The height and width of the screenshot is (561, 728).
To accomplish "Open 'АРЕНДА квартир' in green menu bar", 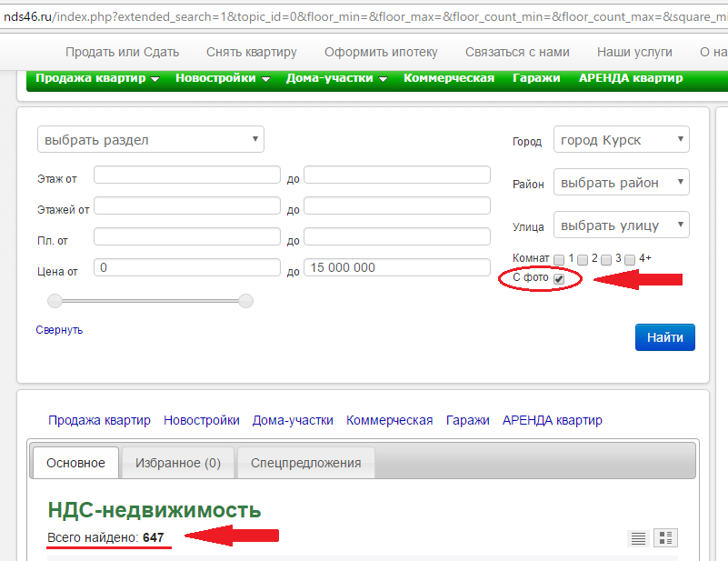I will tap(631, 78).
